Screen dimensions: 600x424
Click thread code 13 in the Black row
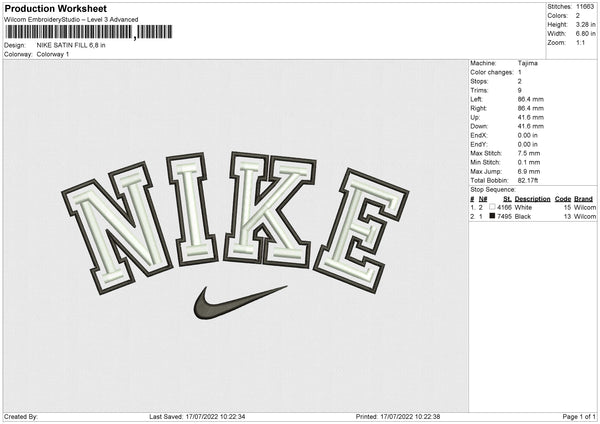(567, 217)
